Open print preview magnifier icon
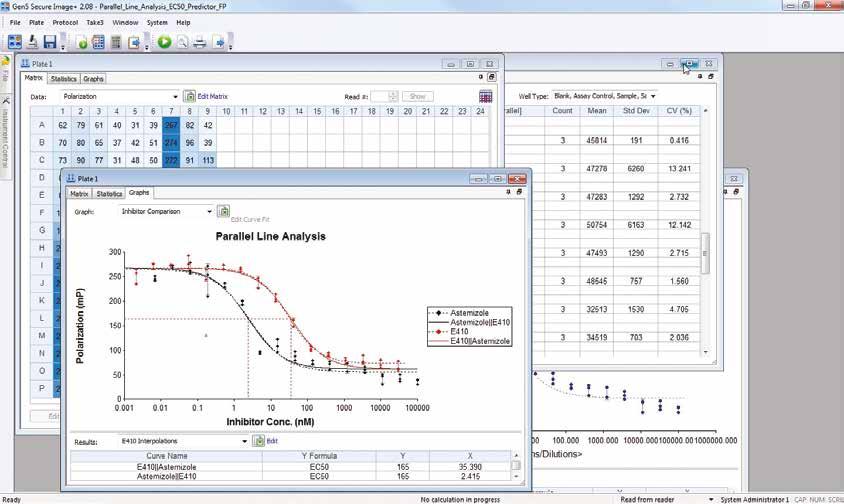The height and width of the screenshot is (504, 844). 182,42
